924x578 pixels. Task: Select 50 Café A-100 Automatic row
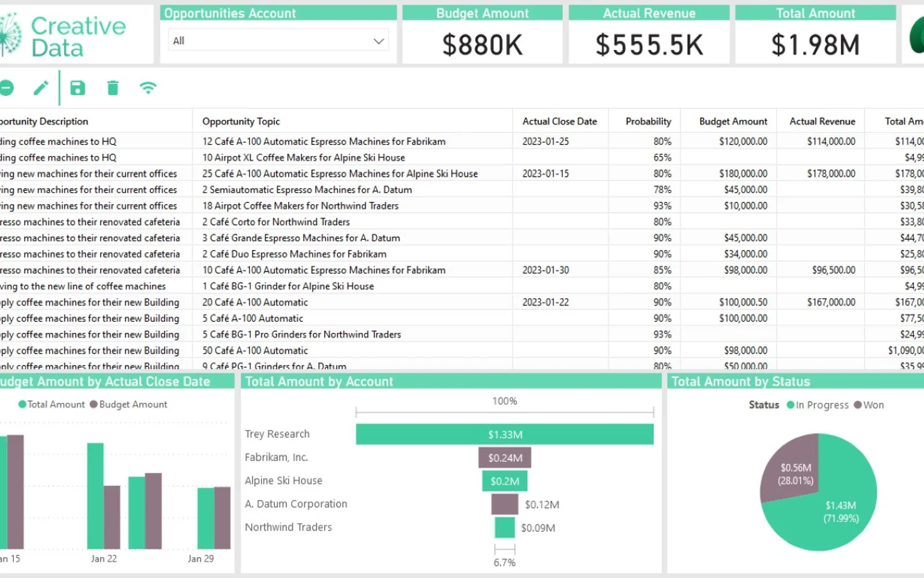(x=462, y=350)
